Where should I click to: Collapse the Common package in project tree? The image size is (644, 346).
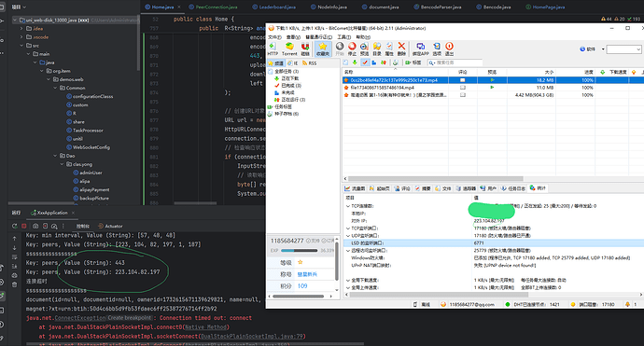55,88
